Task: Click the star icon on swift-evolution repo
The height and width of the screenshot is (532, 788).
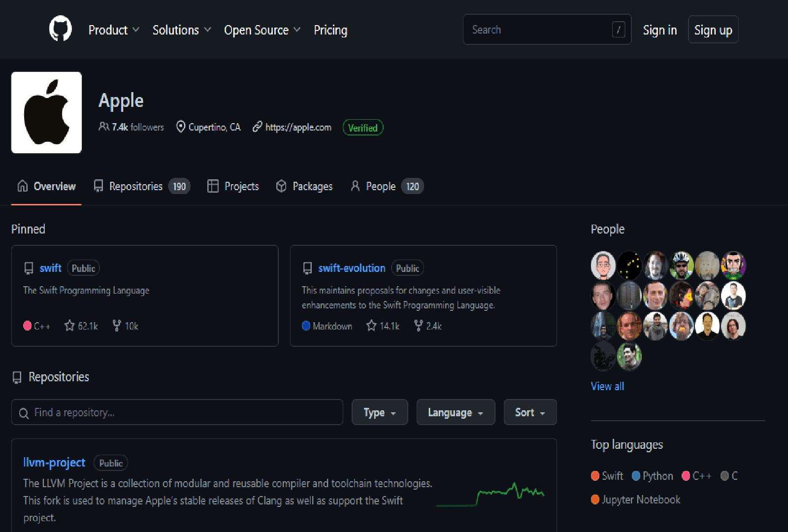Action: pos(371,326)
